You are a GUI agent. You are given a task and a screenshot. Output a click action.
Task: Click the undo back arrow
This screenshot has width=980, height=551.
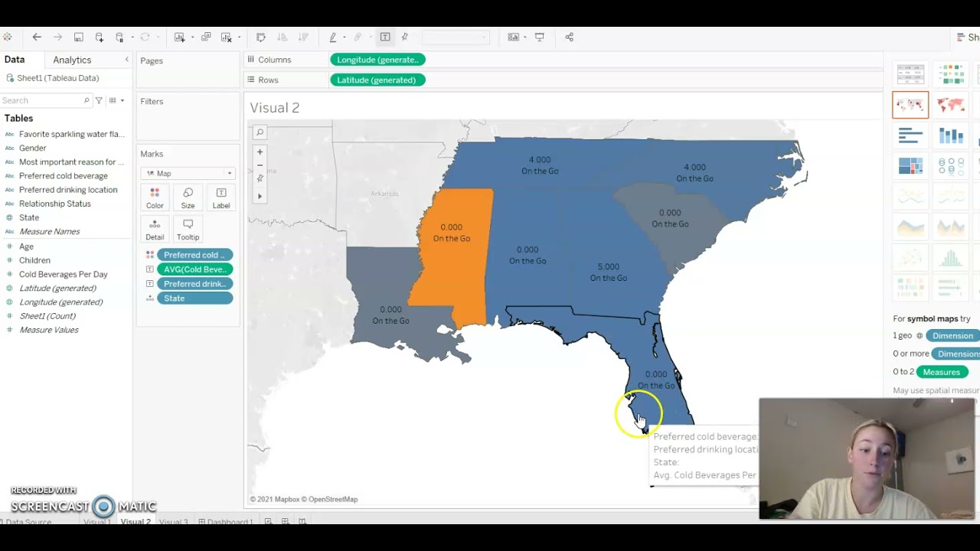coord(37,37)
